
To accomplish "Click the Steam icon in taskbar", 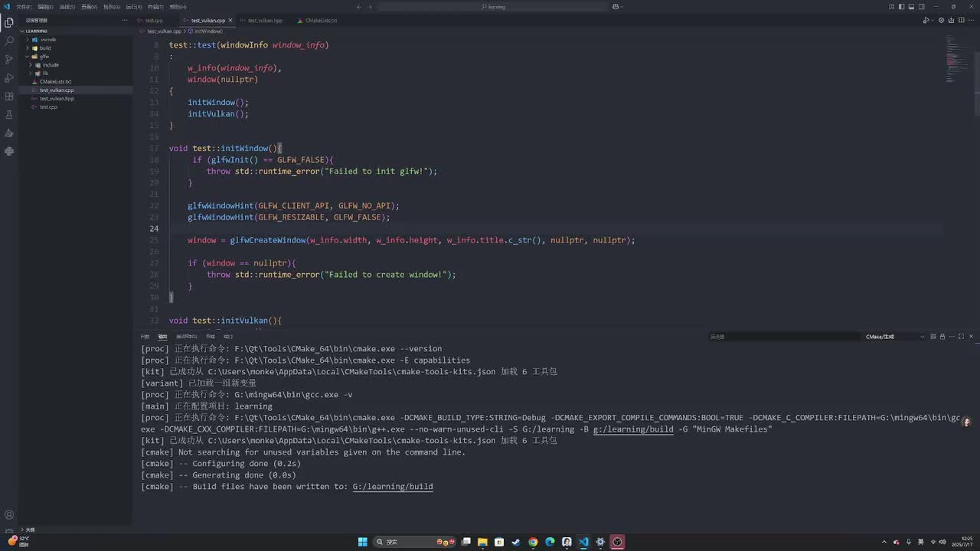I will 516,542.
